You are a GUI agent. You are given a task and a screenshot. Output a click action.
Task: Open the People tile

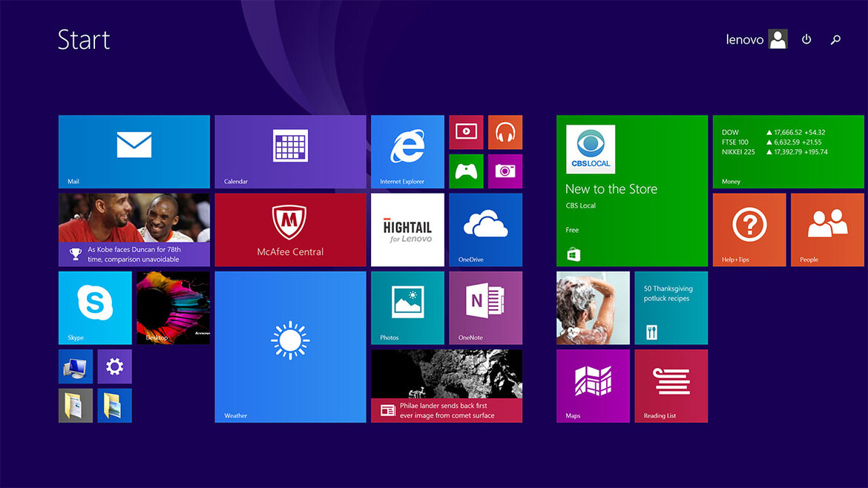[x=827, y=230]
